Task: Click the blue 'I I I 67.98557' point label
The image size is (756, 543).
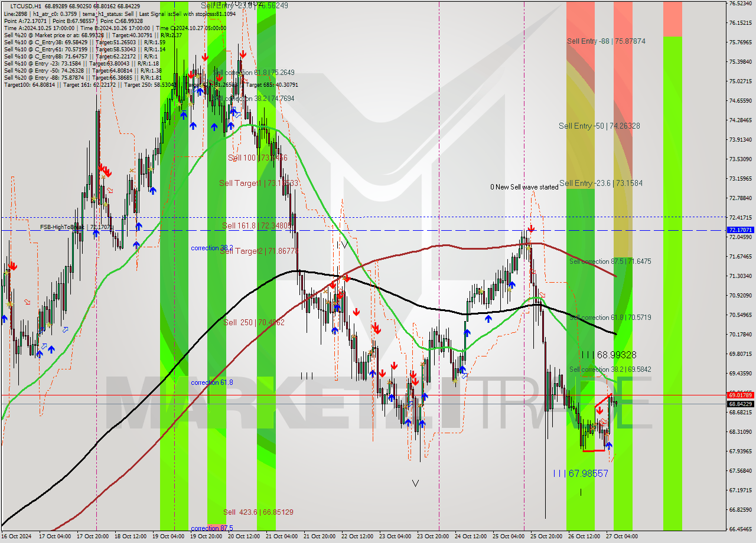Action: pyautogui.click(x=581, y=473)
